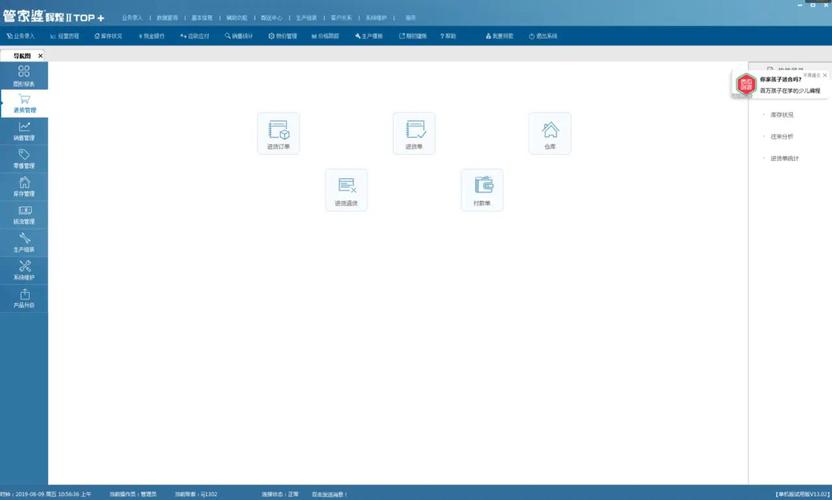Open the 进货退货 purchase return icon

pos(346,190)
